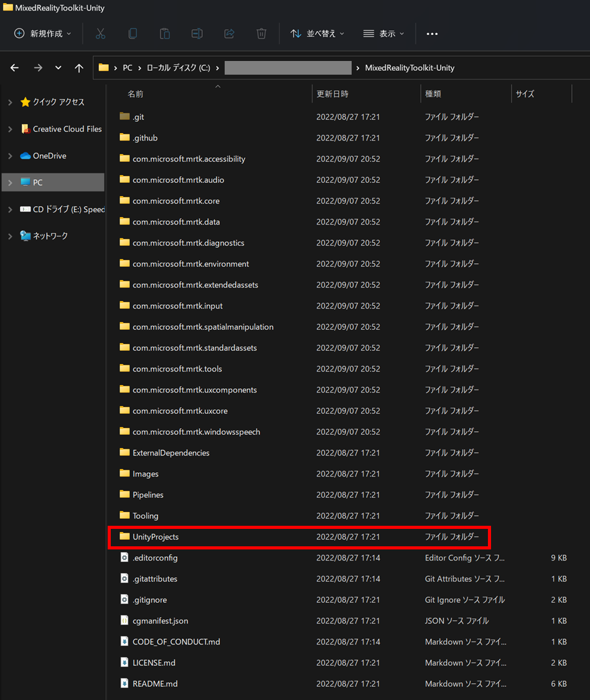Viewport: 590px width, 700px height.
Task: Click PC in the address bar
Action: click(128, 68)
